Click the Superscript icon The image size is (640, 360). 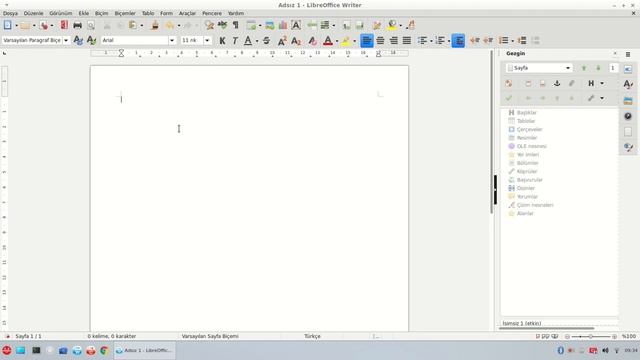pos(282,40)
